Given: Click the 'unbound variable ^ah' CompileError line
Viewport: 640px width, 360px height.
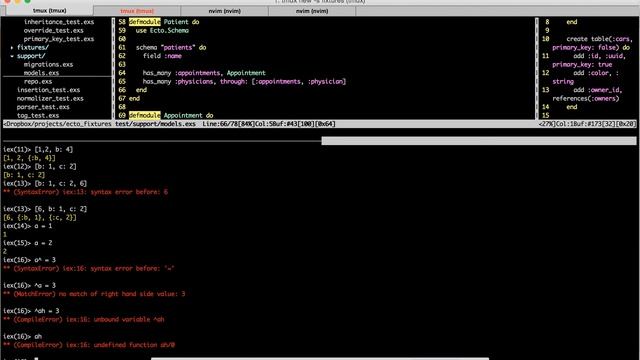Looking at the screenshot, I should [x=84, y=320].
